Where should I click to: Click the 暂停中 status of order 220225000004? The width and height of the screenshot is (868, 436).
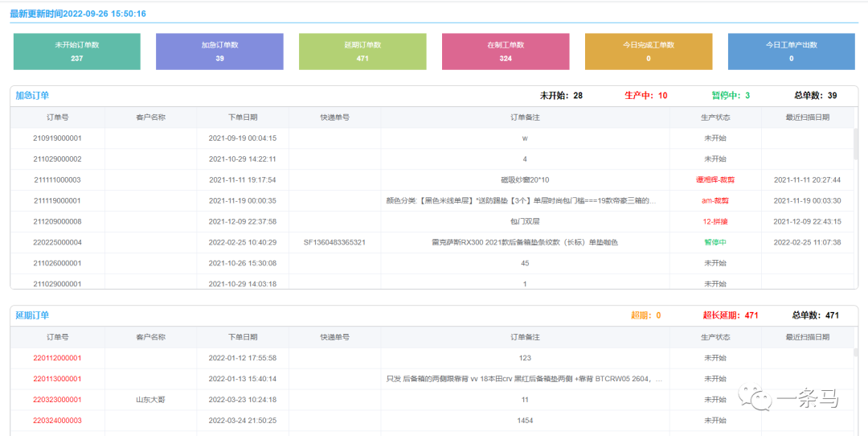715,242
